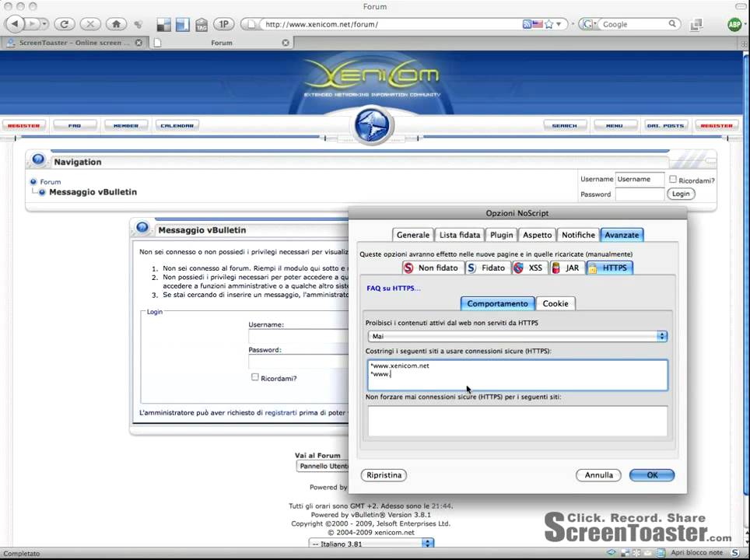Open the MENU nav button
The height and width of the screenshot is (560, 750).
(x=615, y=125)
